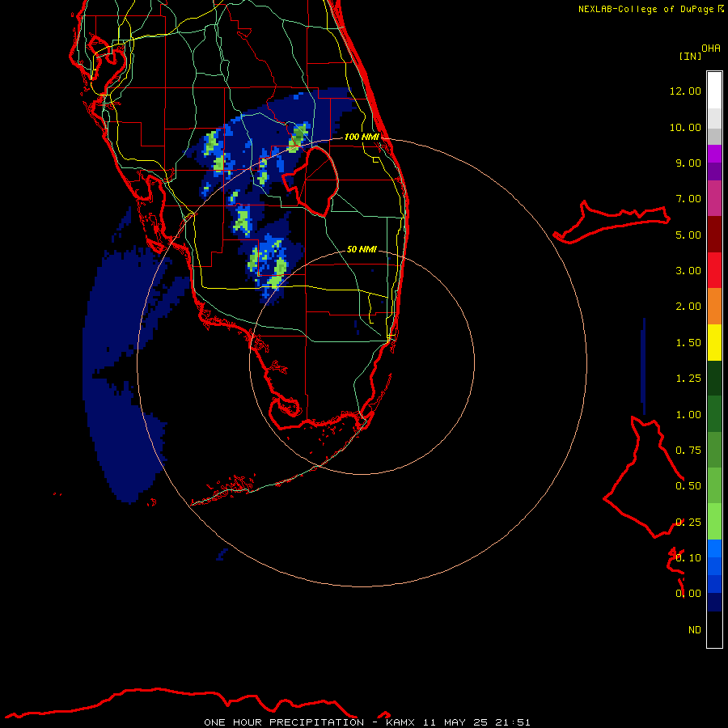This screenshot has width=728, height=728.
Task: Click the 7.00 legend value
Action: click(688, 199)
